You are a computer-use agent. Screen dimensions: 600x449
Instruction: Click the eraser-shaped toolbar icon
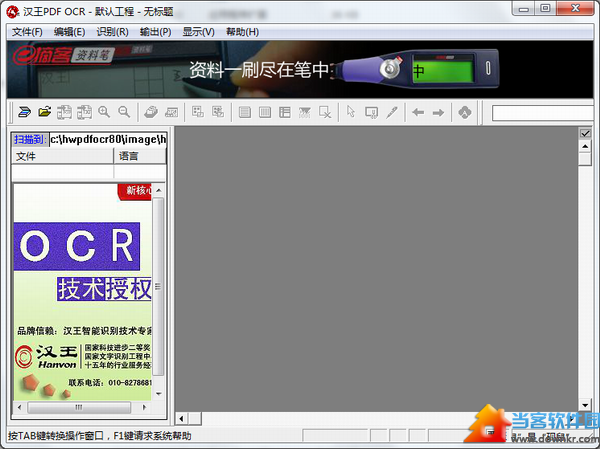click(x=151, y=112)
